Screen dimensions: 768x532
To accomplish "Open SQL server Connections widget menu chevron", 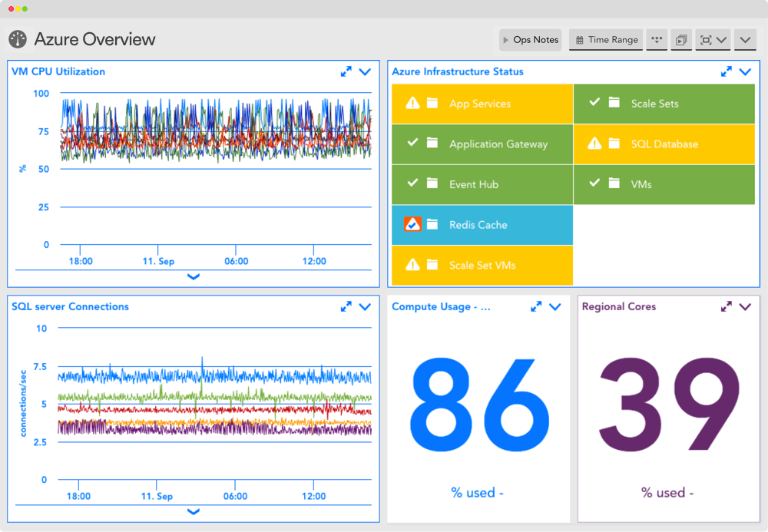I will click(x=365, y=307).
